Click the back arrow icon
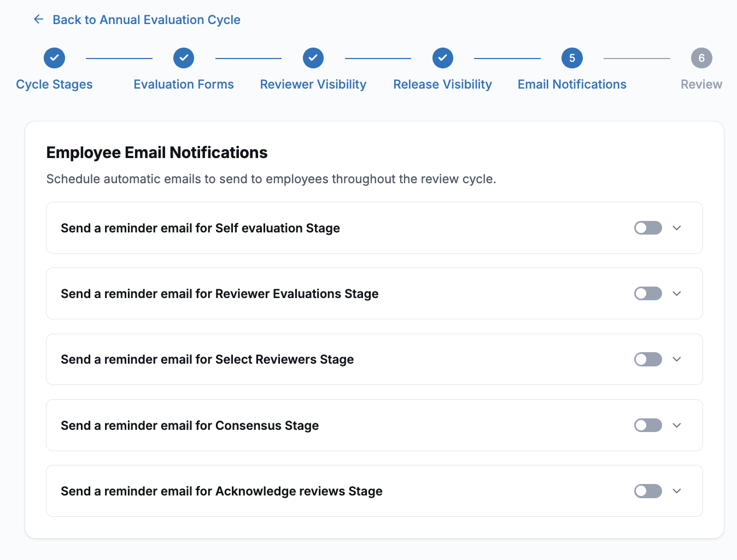The image size is (737, 560). click(x=38, y=19)
